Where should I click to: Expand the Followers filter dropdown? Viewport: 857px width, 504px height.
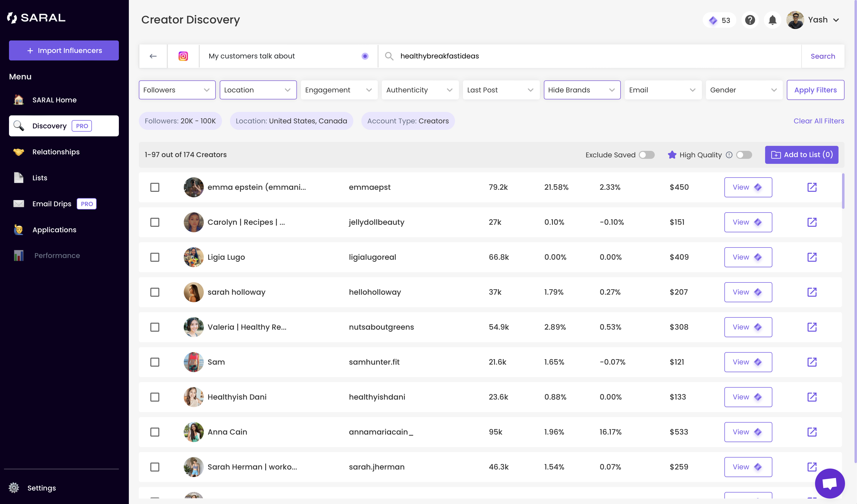177,90
